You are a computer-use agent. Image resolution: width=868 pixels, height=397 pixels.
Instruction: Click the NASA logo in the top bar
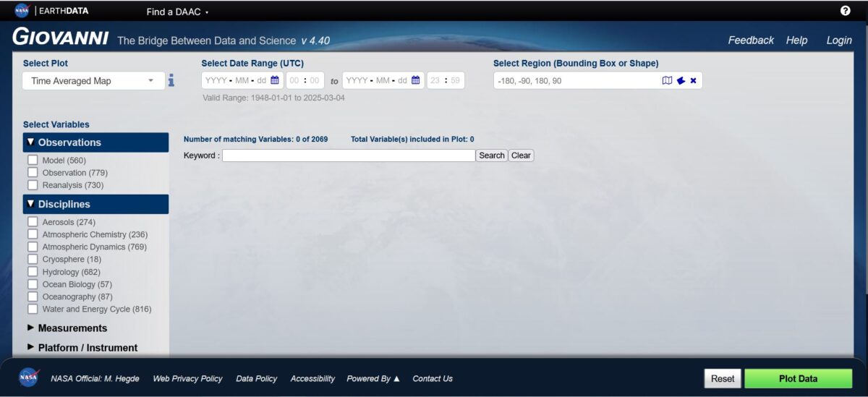click(22, 11)
